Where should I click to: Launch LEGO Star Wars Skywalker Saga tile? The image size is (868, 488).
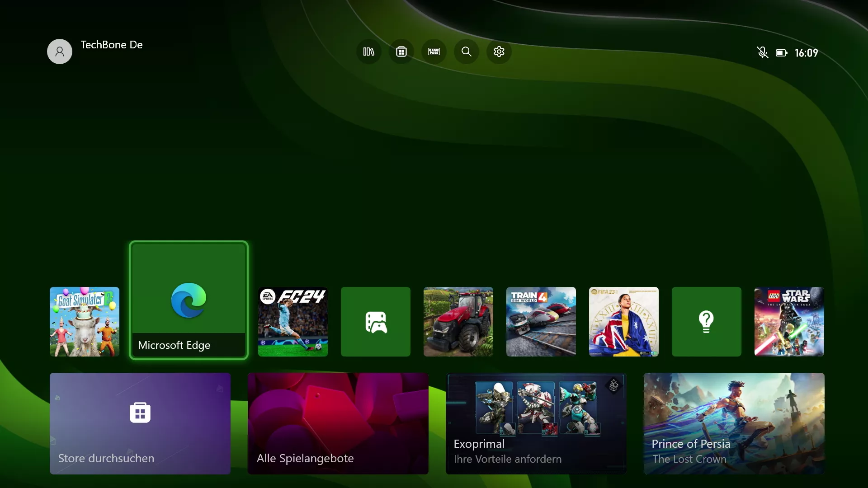point(789,322)
